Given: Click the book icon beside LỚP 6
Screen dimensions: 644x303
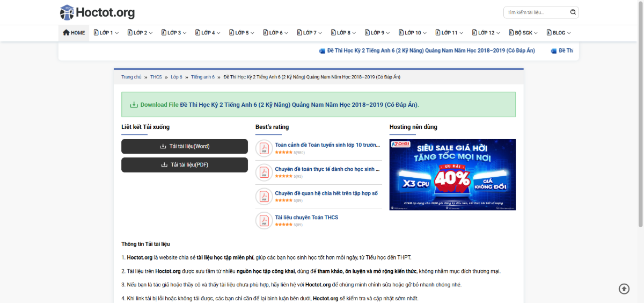Looking at the screenshot, I should [265, 33].
